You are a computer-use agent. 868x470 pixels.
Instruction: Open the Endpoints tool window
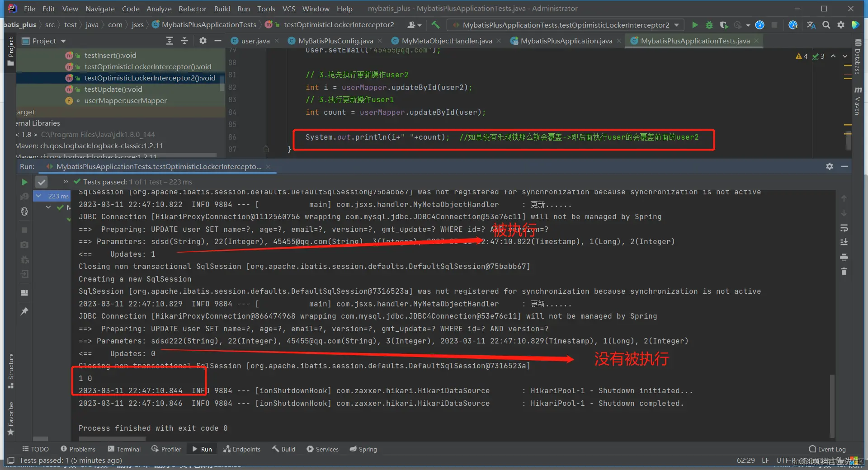pyautogui.click(x=241, y=449)
